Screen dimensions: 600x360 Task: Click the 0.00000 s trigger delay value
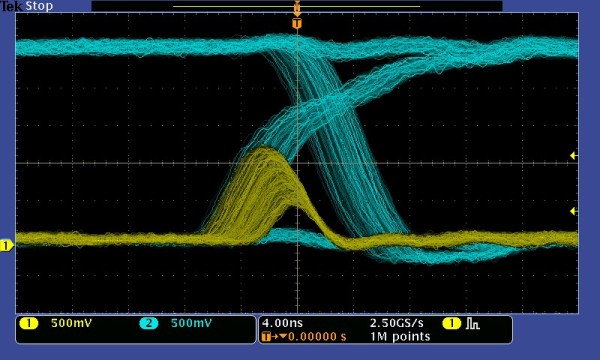(x=317, y=337)
